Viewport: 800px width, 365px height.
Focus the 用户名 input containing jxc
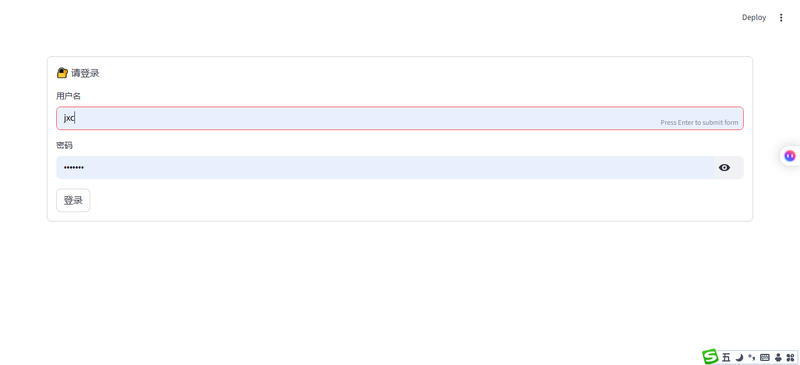pos(399,118)
